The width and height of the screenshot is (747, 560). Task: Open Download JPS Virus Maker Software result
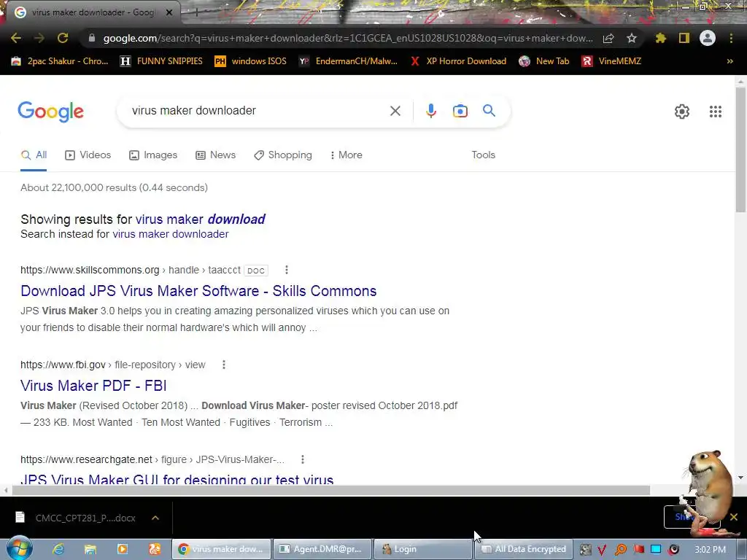pos(198,291)
